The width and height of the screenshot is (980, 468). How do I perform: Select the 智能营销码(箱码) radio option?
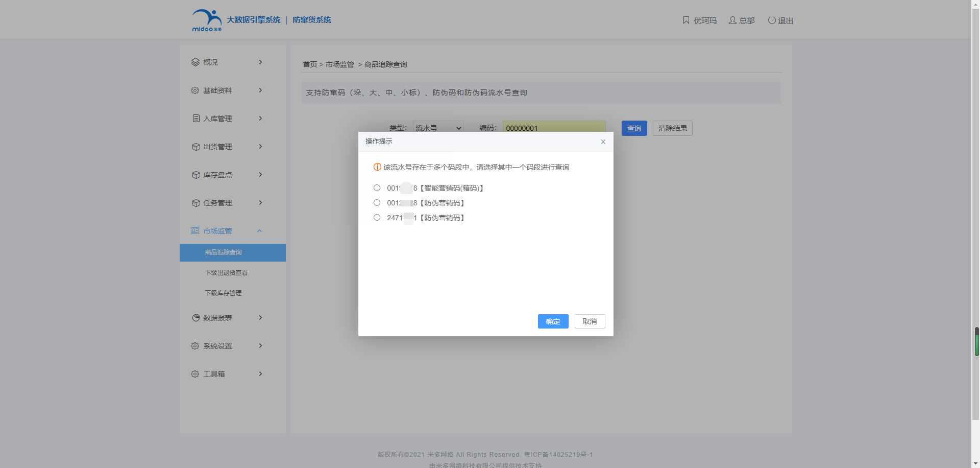tap(377, 188)
